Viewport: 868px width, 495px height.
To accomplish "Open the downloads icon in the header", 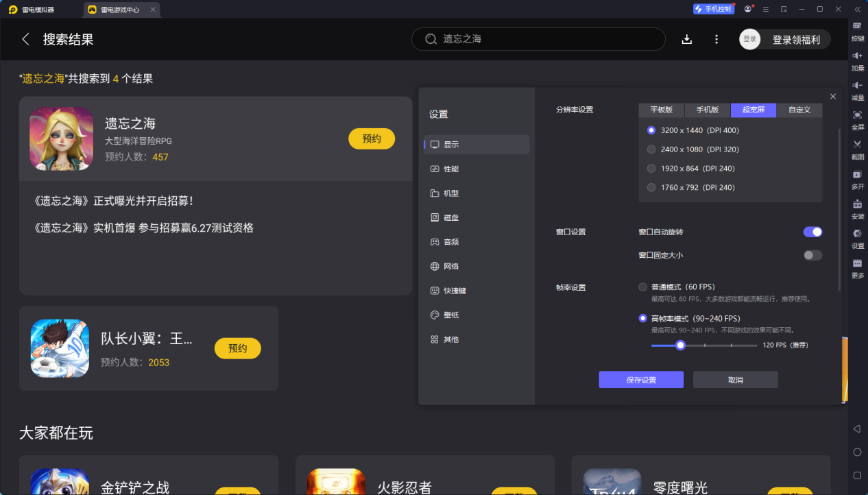I will click(687, 39).
